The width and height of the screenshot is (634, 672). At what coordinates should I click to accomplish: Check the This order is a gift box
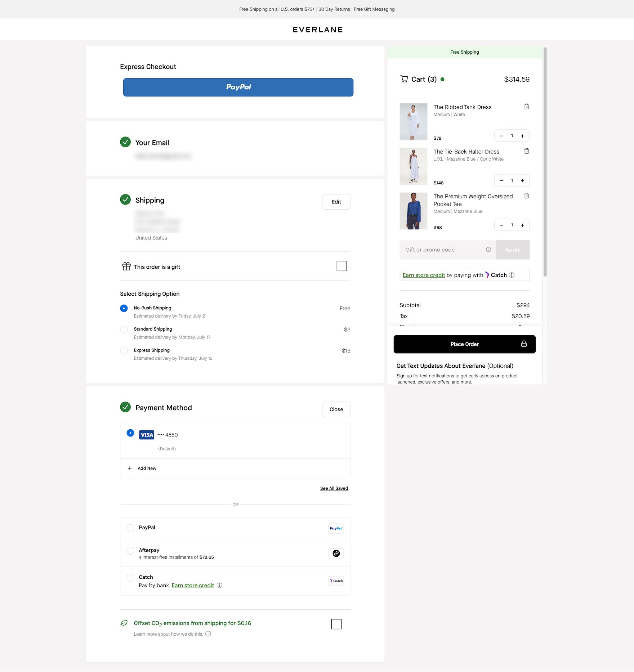(x=341, y=266)
